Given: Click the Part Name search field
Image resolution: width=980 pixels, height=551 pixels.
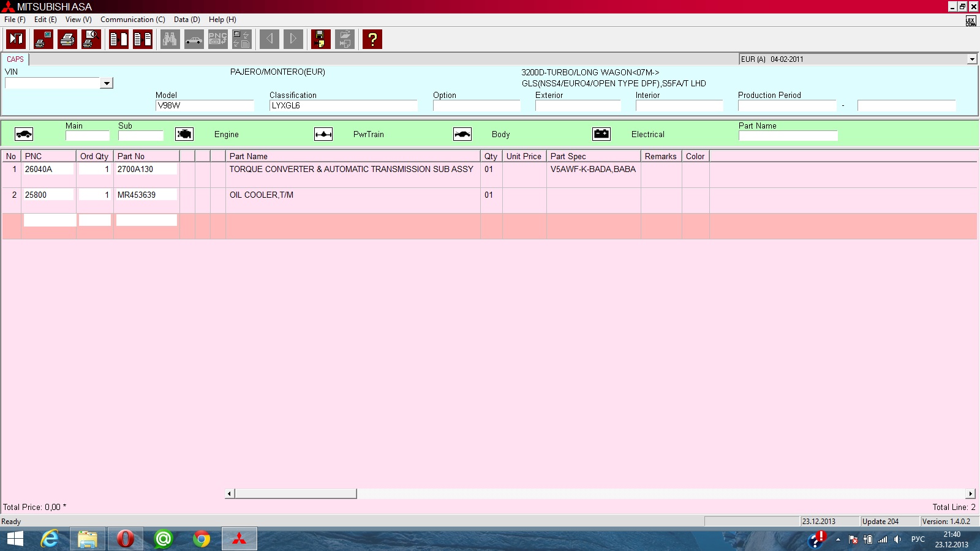Looking at the screenshot, I should point(788,136).
